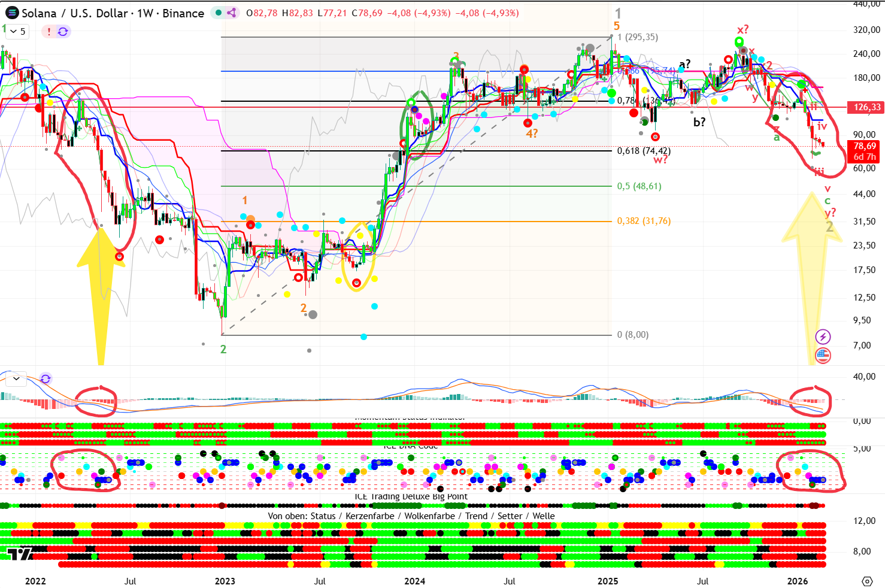Collapse the MACD pane legend chevron
The width and height of the screenshot is (885, 588).
coord(16,378)
